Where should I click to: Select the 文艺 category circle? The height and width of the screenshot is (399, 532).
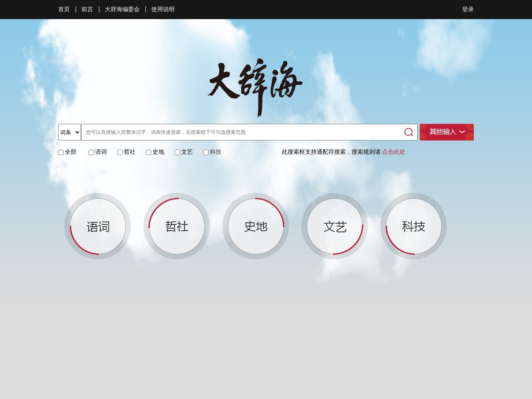(x=335, y=227)
